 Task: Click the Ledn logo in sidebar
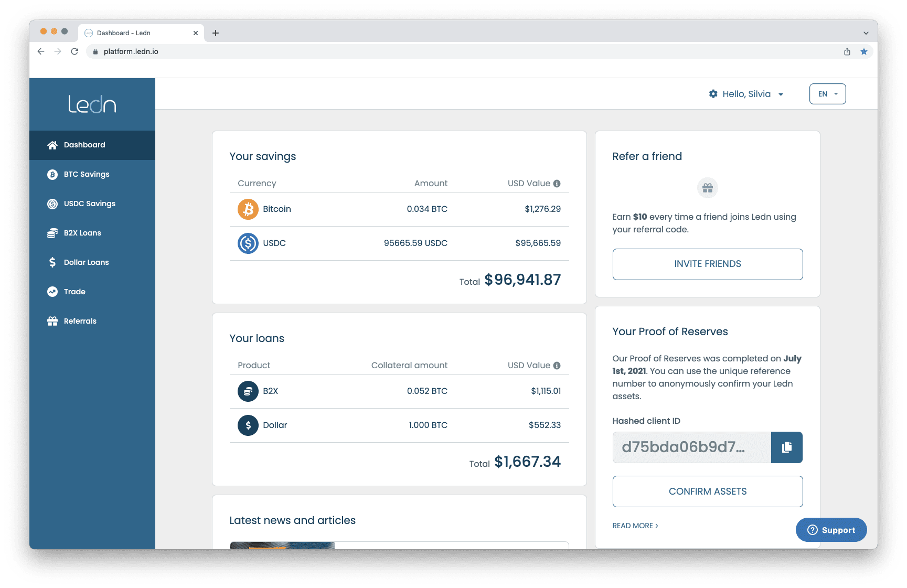pyautogui.click(x=92, y=104)
